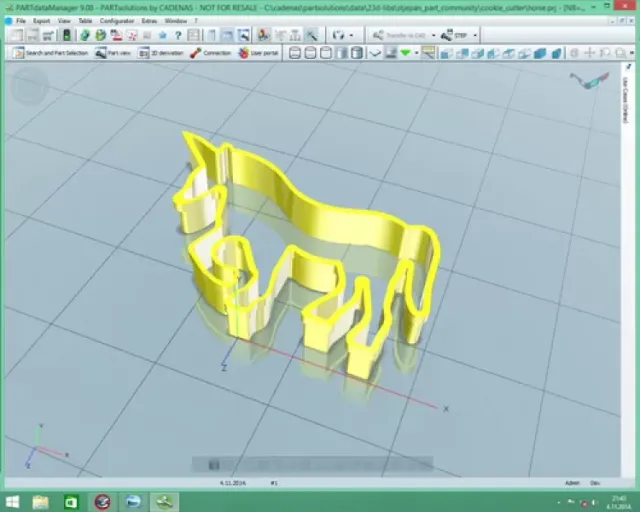
Task: Click the Connection button
Action: 211,53
